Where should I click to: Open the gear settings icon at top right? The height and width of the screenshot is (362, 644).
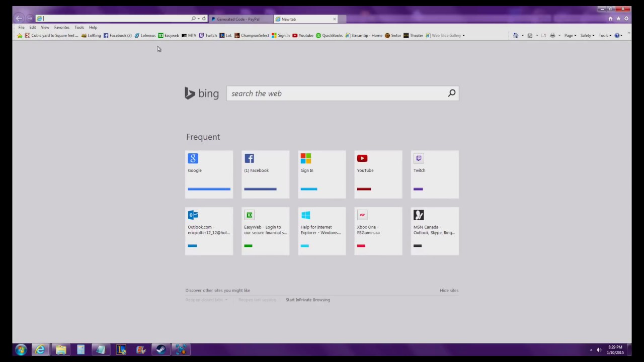pyautogui.click(x=626, y=19)
